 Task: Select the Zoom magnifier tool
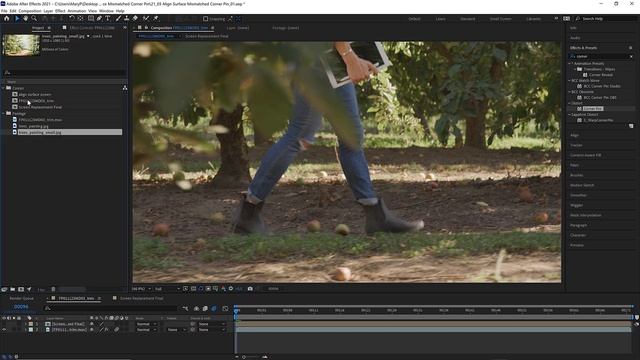pyautogui.click(x=34, y=18)
